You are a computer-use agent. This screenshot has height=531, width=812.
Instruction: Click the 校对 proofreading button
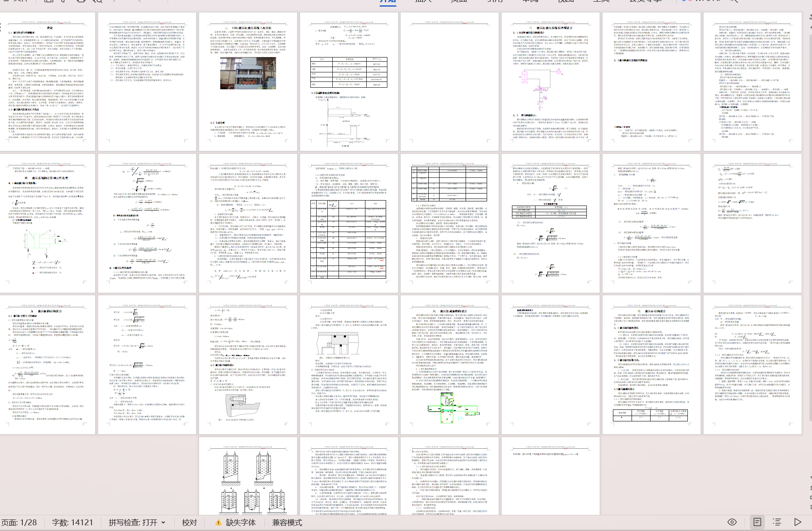tap(190, 522)
